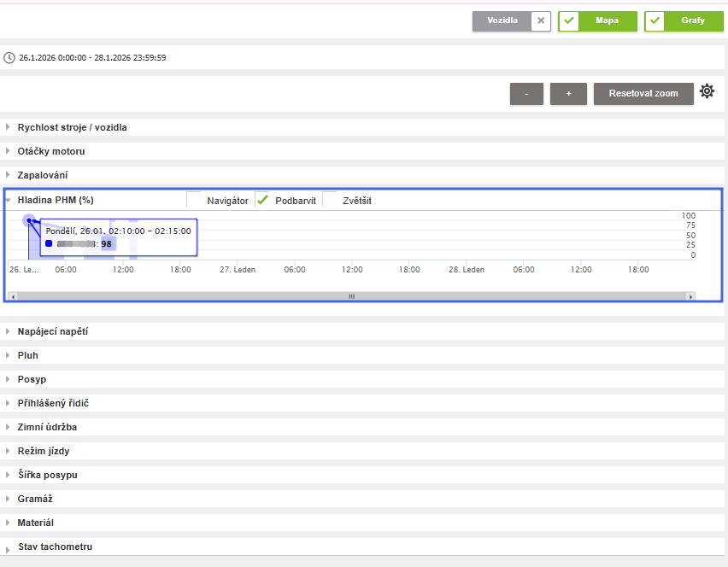This screenshot has height=567, width=728.
Task: Click the chart scrollbar left arrow
Action: click(x=13, y=296)
